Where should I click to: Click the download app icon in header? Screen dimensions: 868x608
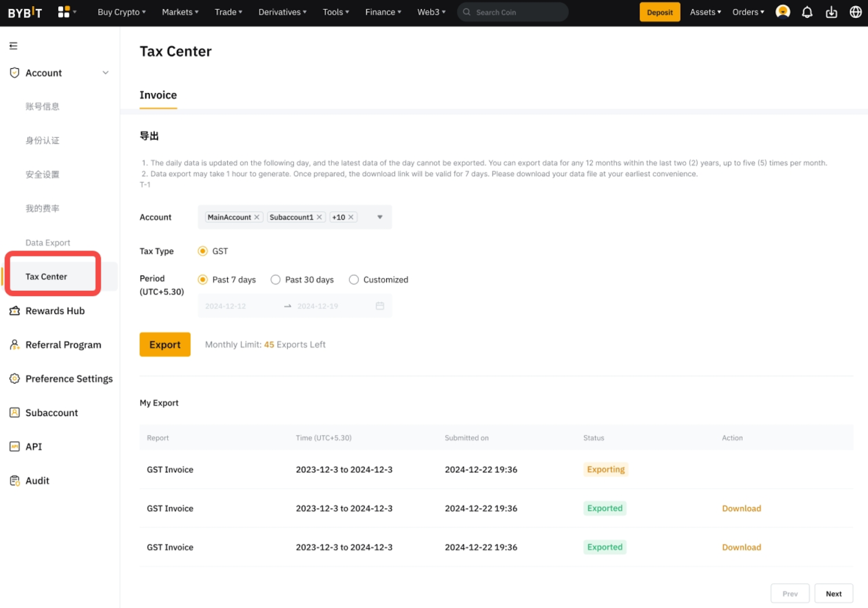831,12
